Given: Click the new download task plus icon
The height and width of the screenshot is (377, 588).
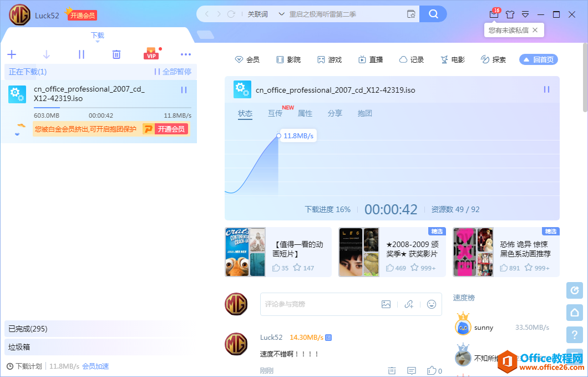Looking at the screenshot, I should (12, 54).
